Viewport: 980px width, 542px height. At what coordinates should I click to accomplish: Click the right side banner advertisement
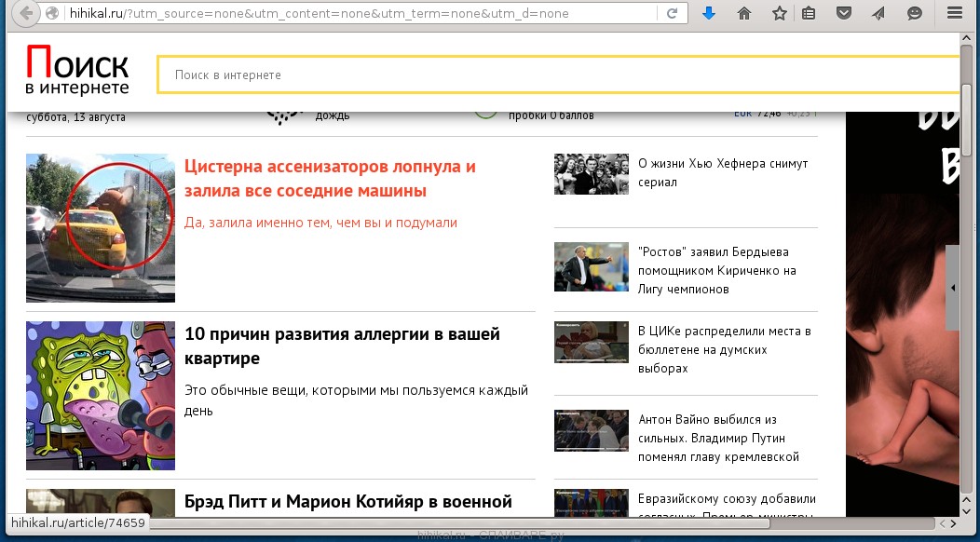(903, 313)
